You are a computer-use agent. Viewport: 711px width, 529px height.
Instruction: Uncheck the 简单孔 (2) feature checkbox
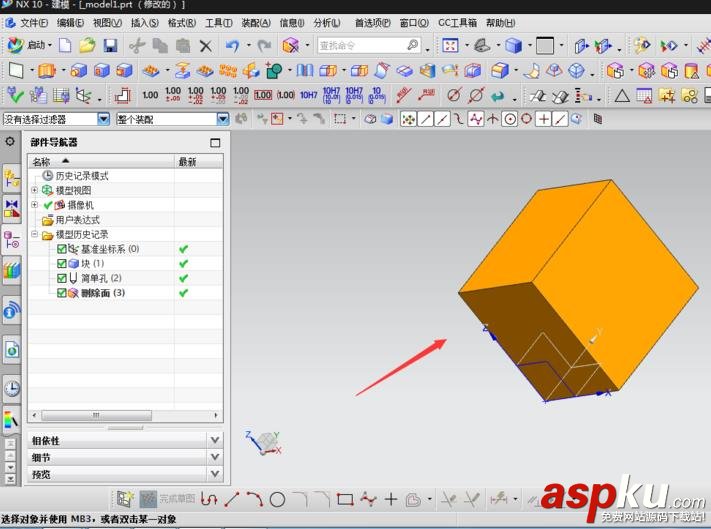pyautogui.click(x=62, y=278)
